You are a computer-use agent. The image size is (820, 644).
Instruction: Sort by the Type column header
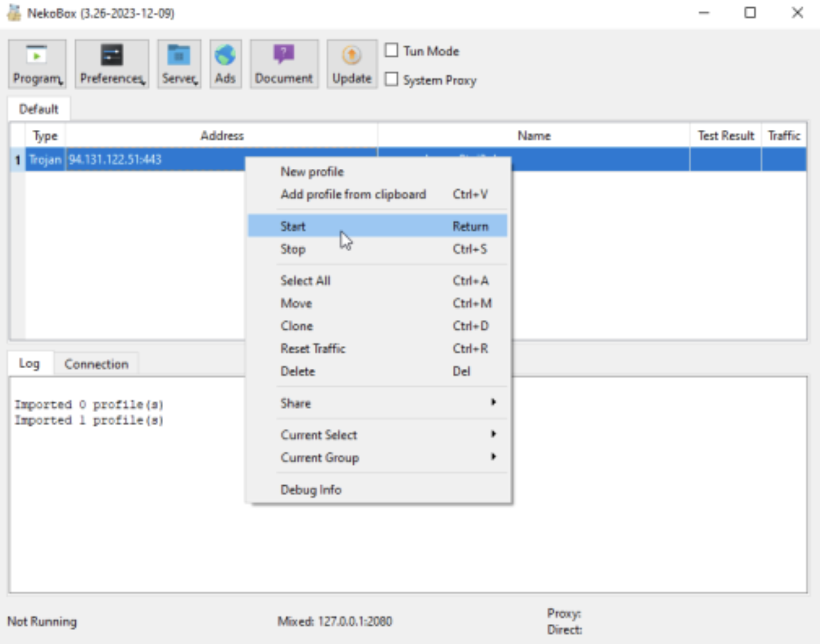tap(45, 135)
